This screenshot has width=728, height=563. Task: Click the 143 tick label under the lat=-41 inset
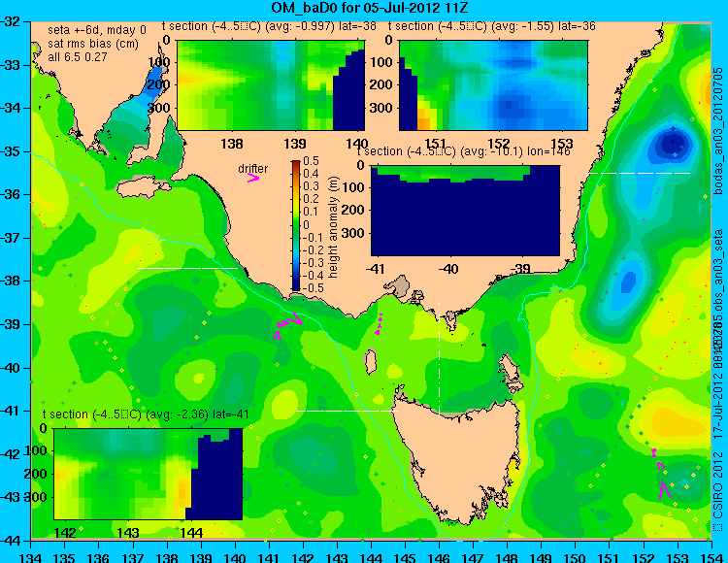[x=128, y=533]
